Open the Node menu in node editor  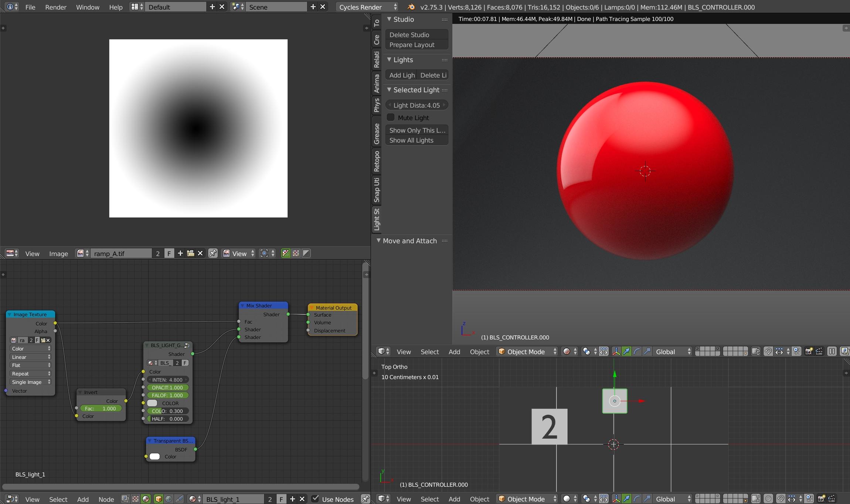tap(106, 499)
